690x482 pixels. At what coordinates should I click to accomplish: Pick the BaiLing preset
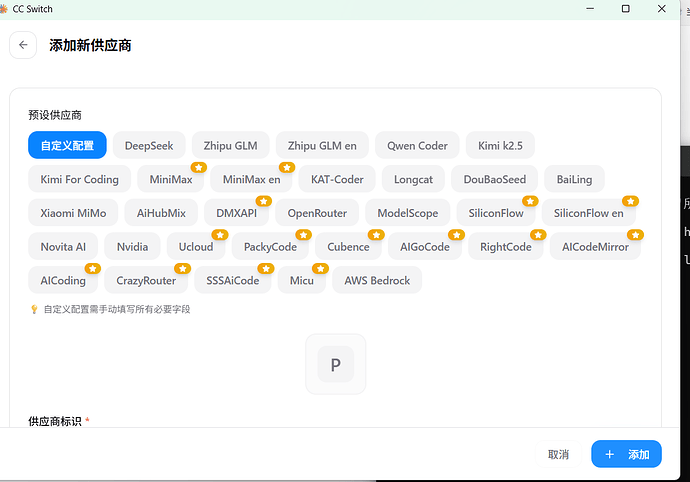(x=574, y=179)
